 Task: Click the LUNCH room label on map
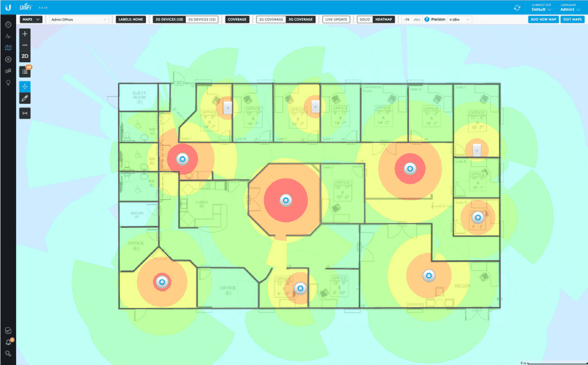tap(201, 204)
